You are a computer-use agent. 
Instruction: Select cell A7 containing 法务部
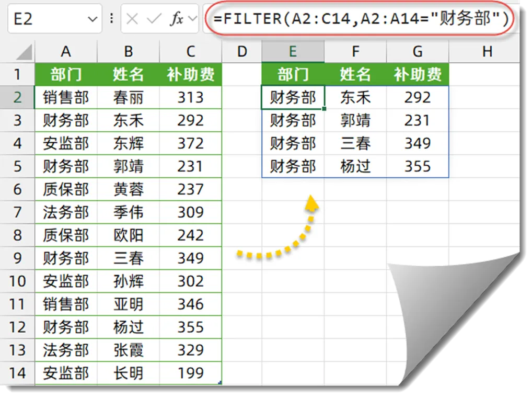pyautogui.click(x=66, y=212)
